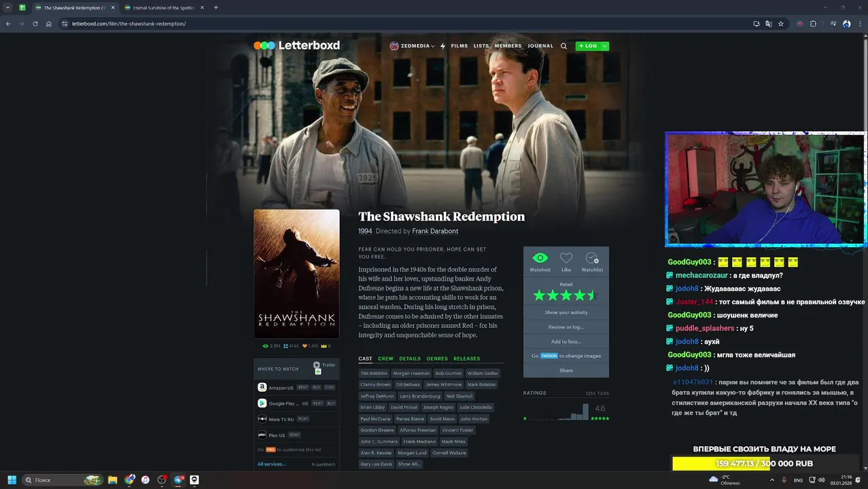Image resolution: width=868 pixels, height=489 pixels.
Task: Click the Letterboxd logo
Action: 296,46
